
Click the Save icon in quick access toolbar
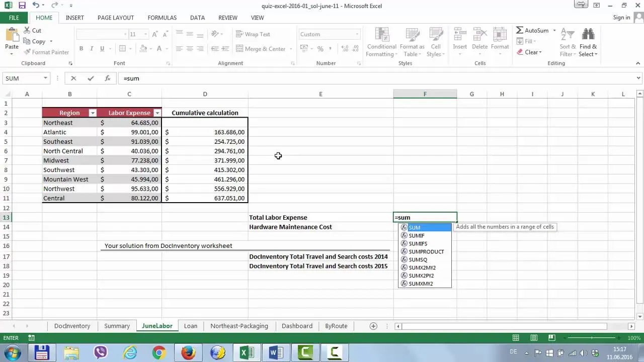[22, 6]
